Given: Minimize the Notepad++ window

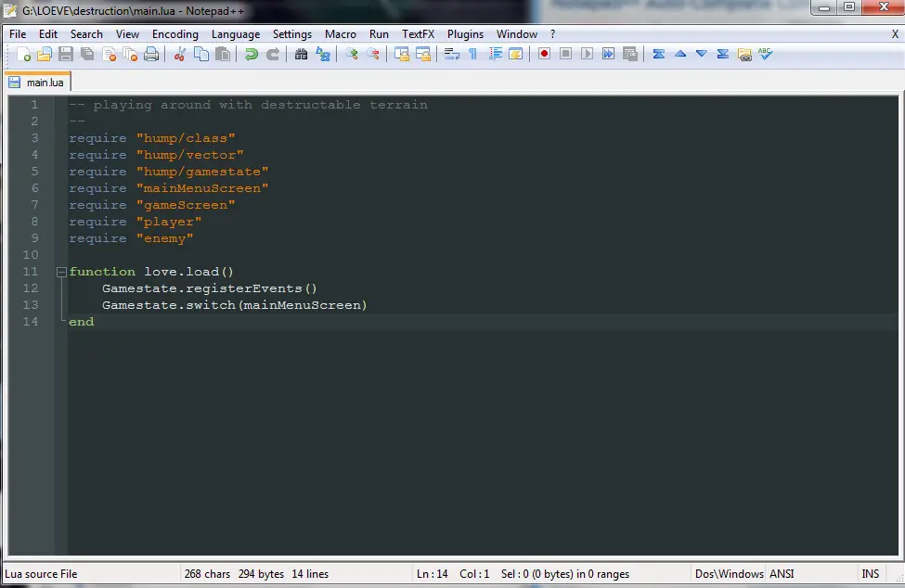Looking at the screenshot, I should click(x=824, y=7).
